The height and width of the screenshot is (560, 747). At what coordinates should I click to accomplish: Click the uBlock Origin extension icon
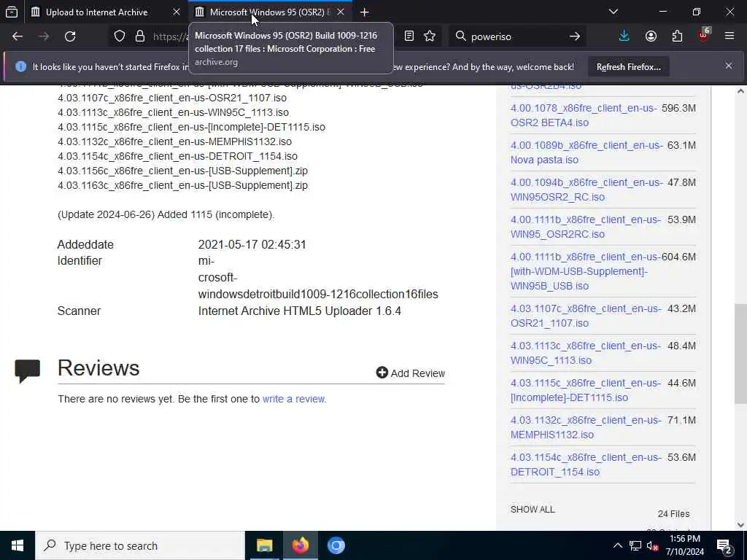pos(704,36)
